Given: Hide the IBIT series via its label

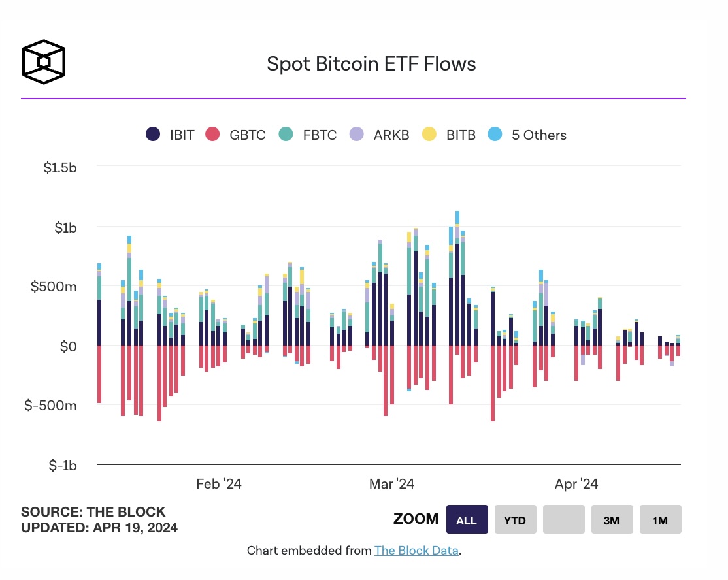Looking at the screenshot, I should tap(182, 135).
